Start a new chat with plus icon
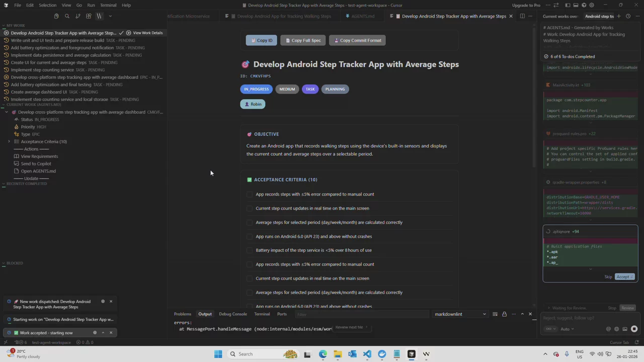Image resolution: width=644 pixels, height=362 pixels. 619,16
